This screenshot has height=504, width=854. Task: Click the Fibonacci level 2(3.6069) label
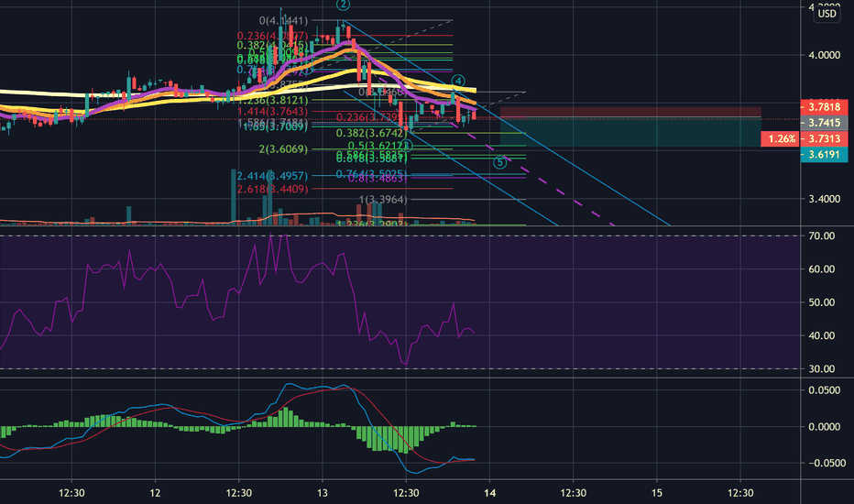click(x=283, y=148)
